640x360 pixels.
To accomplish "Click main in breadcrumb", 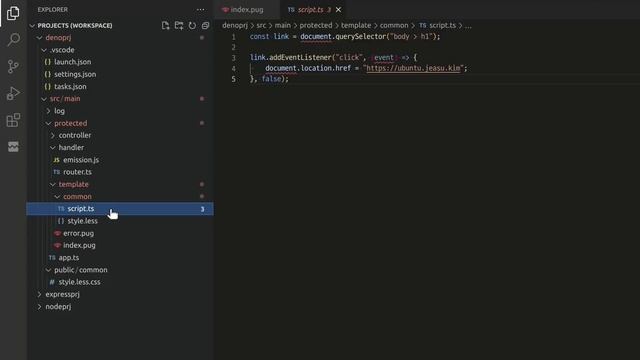I will coord(282,25).
